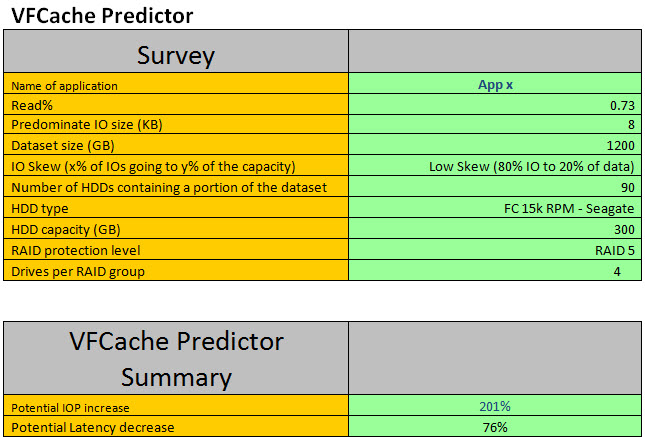
Task: Click the Potential Latency decrease label cell
Action: [175, 427]
